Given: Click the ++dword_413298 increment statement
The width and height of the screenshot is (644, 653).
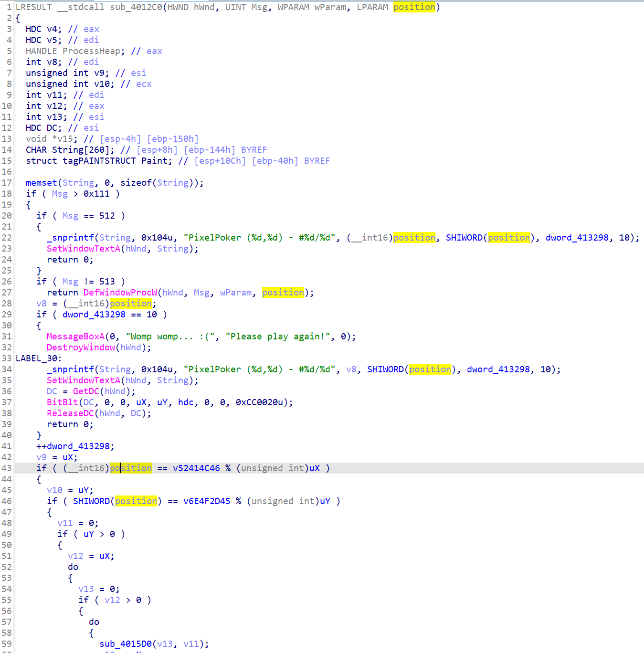Looking at the screenshot, I should [x=75, y=446].
